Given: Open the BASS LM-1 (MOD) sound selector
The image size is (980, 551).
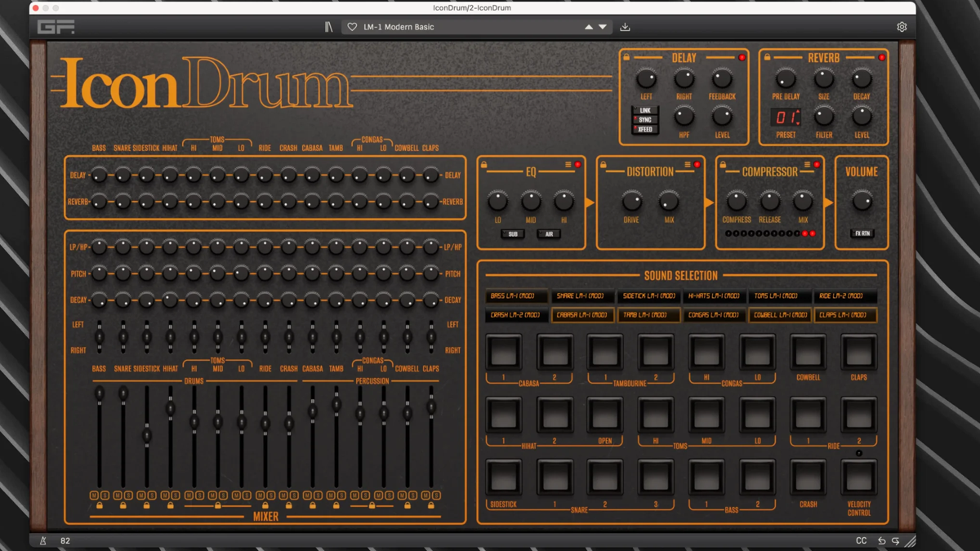Looking at the screenshot, I should [x=517, y=296].
